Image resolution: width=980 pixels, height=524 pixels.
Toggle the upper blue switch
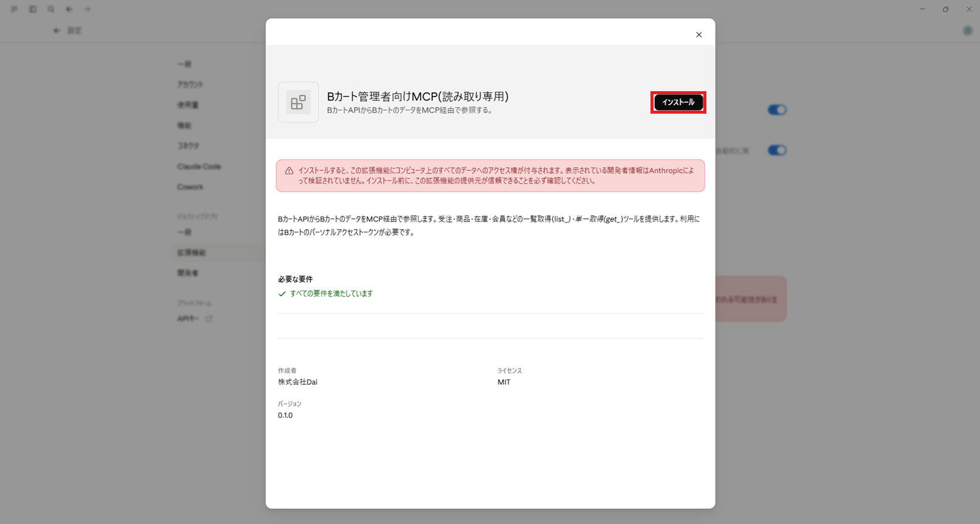pos(777,110)
